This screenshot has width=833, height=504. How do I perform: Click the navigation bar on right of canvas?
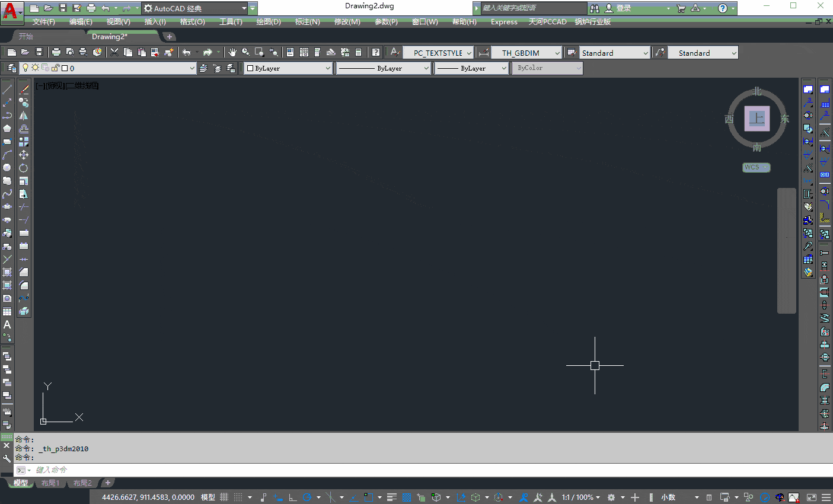[x=786, y=251]
